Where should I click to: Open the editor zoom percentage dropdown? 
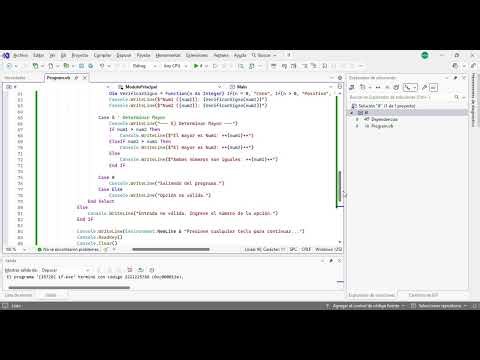point(15,249)
